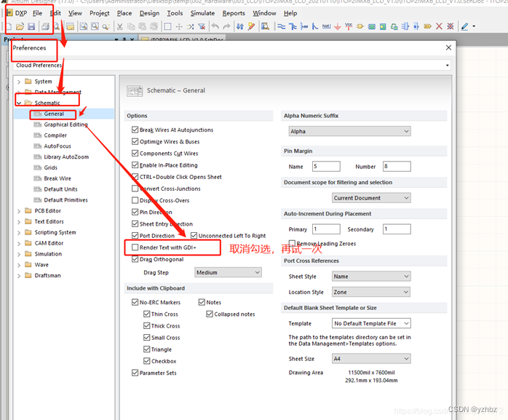Click the selection rectangle (Select Inside Area) icon
The image size is (508, 420).
click(x=167, y=26)
